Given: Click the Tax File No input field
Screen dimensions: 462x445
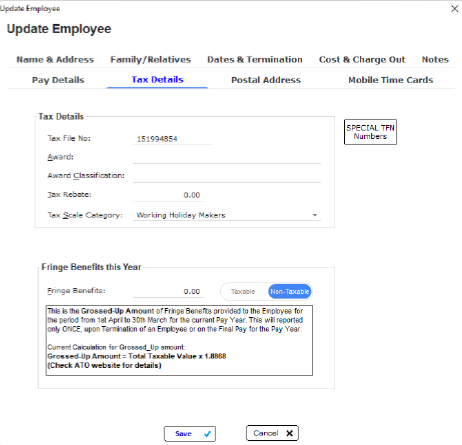Looking at the screenshot, I should pos(173,139).
